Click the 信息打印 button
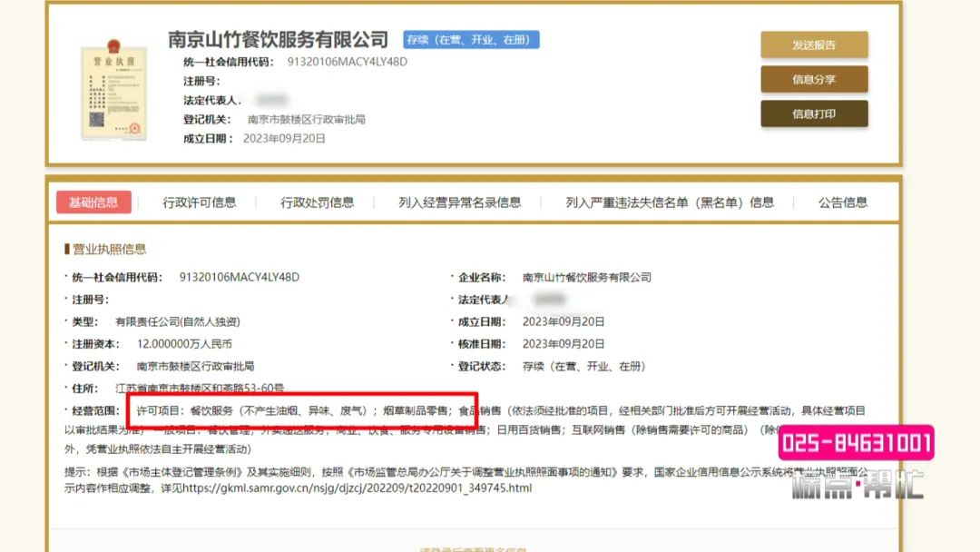This screenshot has width=980, height=552. click(x=814, y=113)
